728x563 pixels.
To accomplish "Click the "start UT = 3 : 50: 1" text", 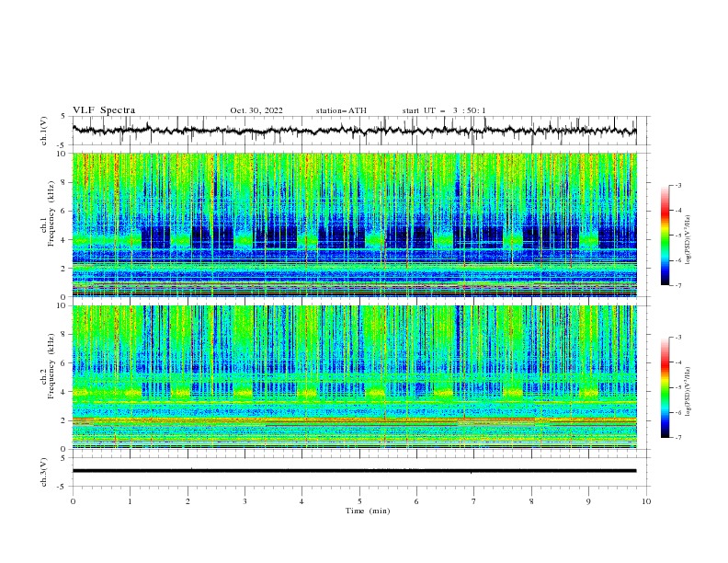I will point(444,110).
